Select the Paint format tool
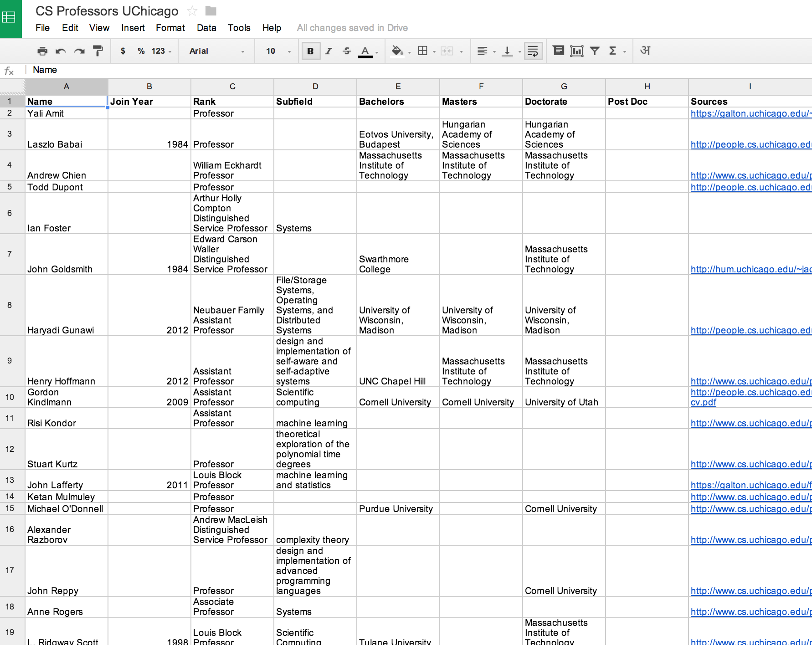This screenshot has height=645, width=812. coord(98,51)
